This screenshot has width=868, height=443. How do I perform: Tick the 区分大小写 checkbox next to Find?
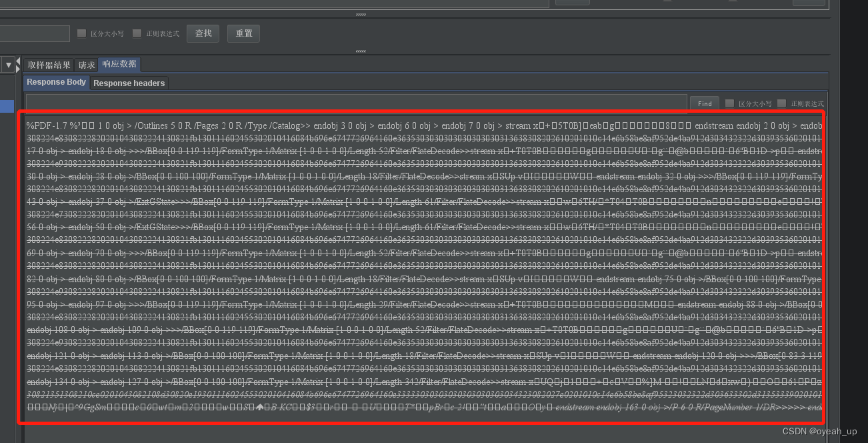729,103
